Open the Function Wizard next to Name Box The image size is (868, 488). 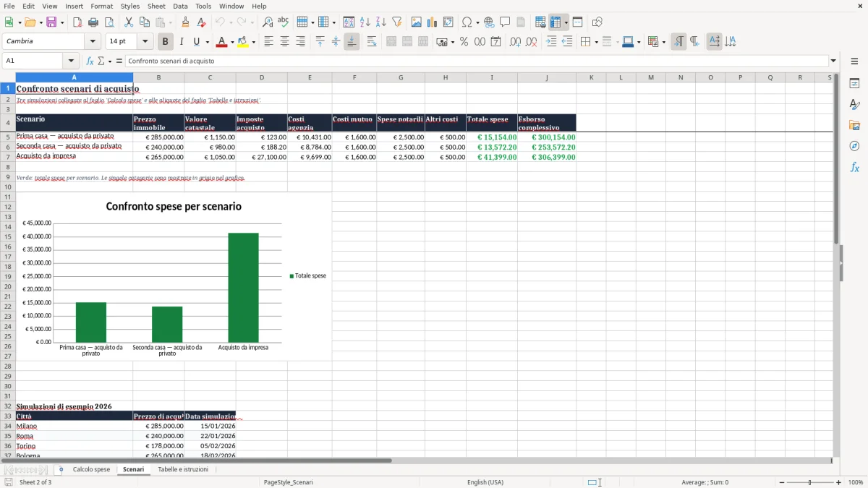click(90, 61)
